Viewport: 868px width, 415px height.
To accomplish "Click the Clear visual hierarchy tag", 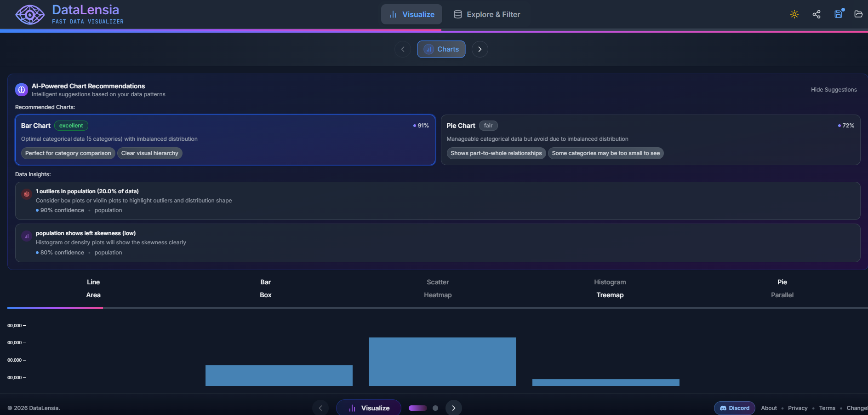I will (x=150, y=153).
